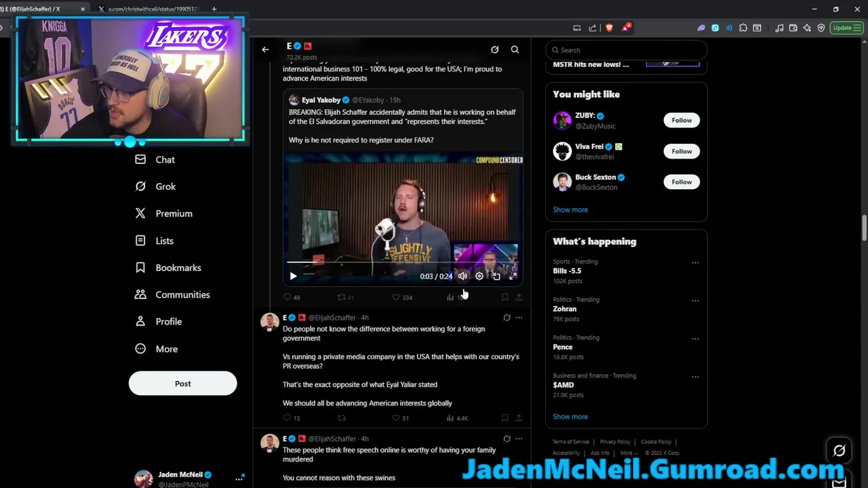Viewport: 868px width, 488px height.
Task: Open ZUBY's avatar in You might like
Action: pyautogui.click(x=562, y=121)
